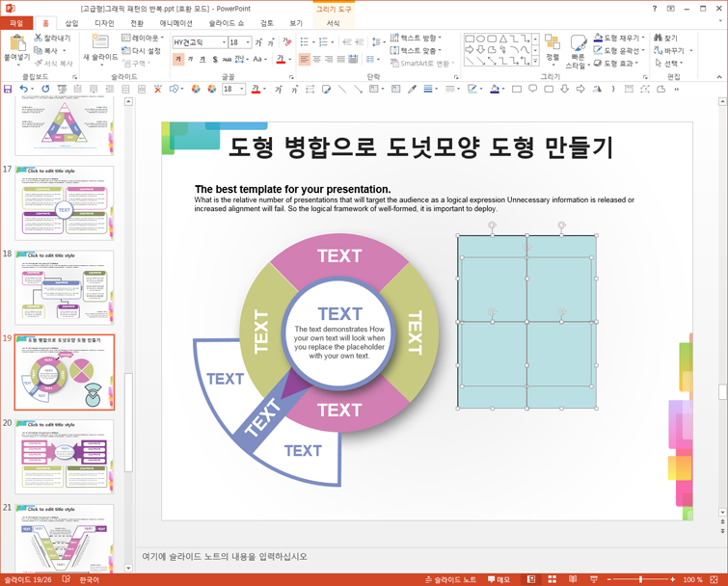This screenshot has height=586, width=728.
Task: Fit slide to current window
Action: tap(715, 579)
